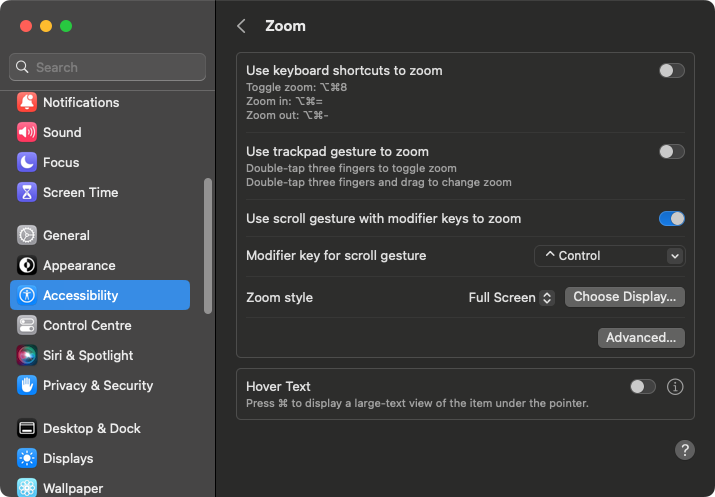Screen dimensions: 715x497
Task: Enable keyboard shortcuts to zoom toggle
Action: [x=672, y=71]
